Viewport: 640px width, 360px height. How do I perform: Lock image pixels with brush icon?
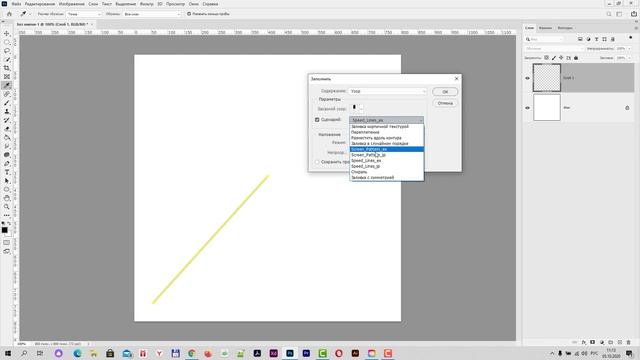554,58
